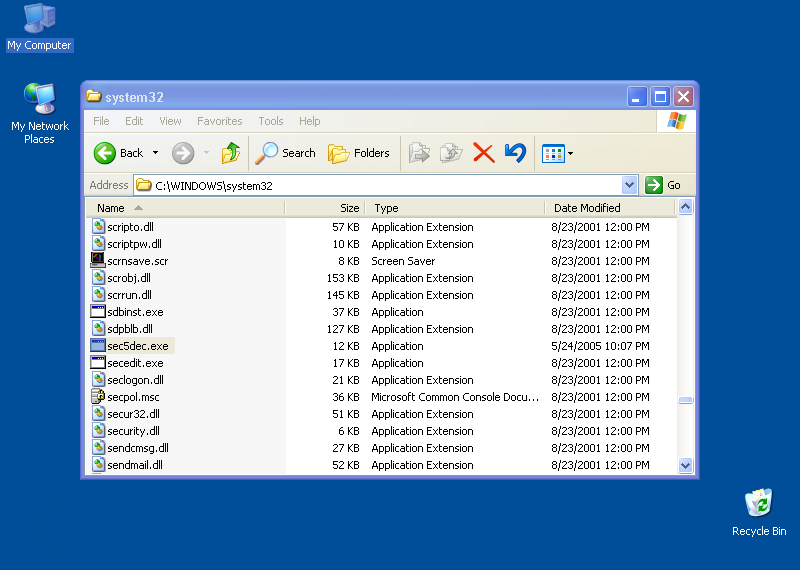Expand the address bar dropdown arrow
This screenshot has width=800, height=570.
(630, 185)
